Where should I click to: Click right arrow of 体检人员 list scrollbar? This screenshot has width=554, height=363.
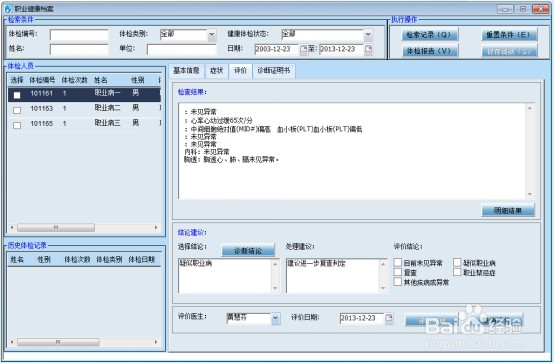coord(156,228)
